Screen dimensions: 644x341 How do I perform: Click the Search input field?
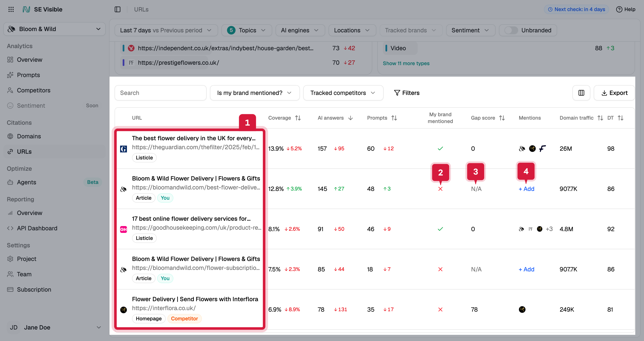[x=161, y=93]
